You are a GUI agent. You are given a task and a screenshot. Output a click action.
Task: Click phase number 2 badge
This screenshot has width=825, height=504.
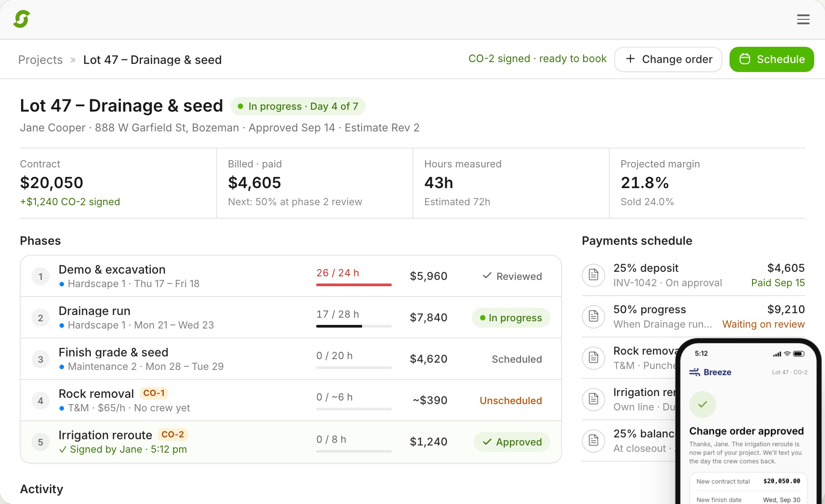(x=41, y=318)
